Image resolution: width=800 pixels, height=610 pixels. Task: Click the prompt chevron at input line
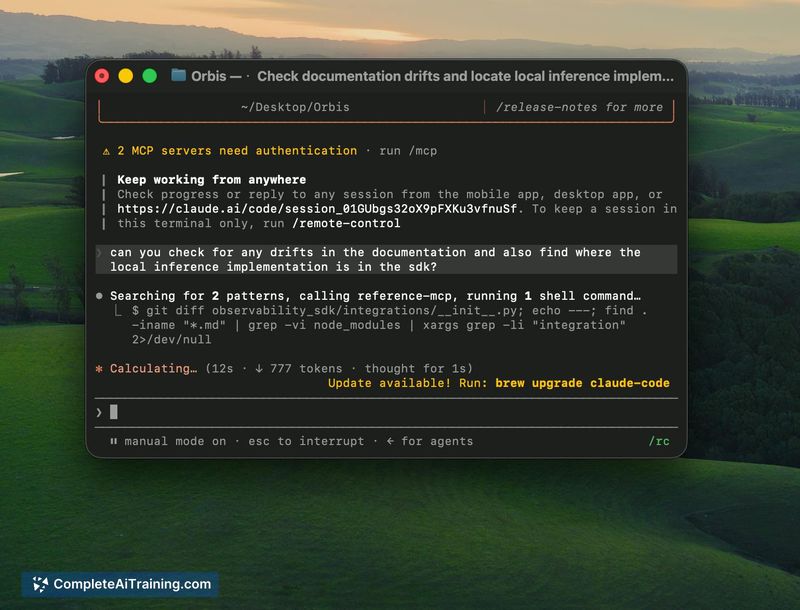99,412
